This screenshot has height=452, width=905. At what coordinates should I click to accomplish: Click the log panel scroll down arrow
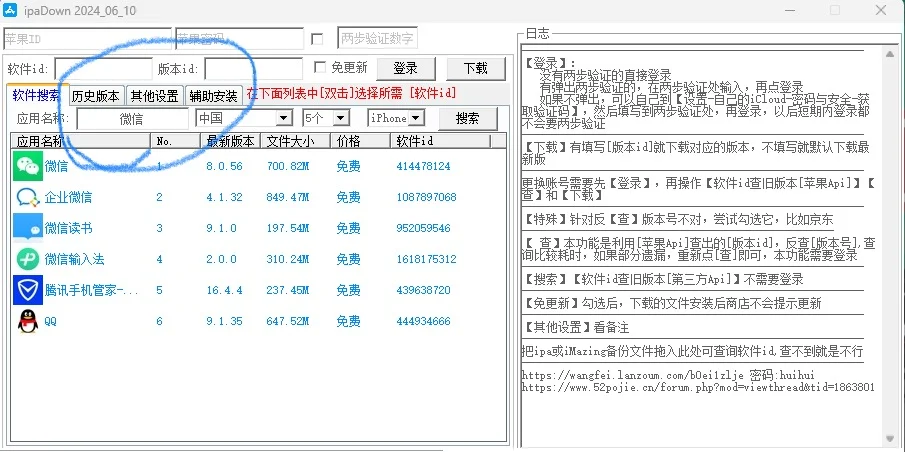(890, 438)
